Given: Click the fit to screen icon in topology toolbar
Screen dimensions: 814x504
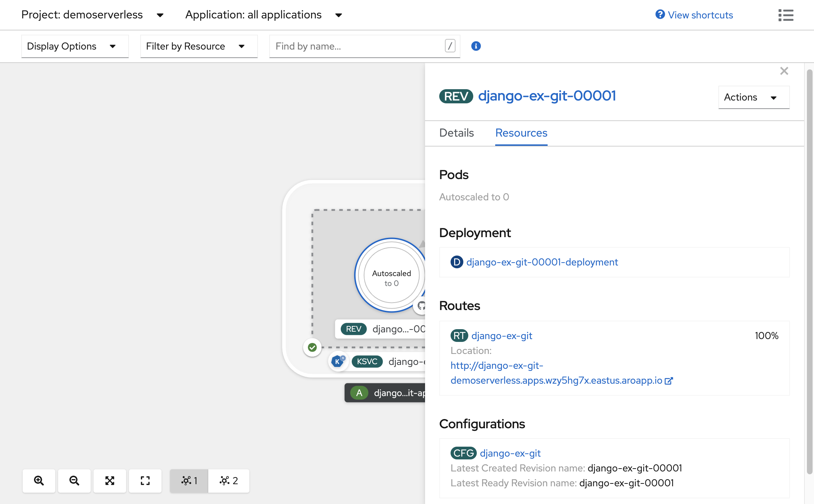Looking at the screenshot, I should pos(110,481).
